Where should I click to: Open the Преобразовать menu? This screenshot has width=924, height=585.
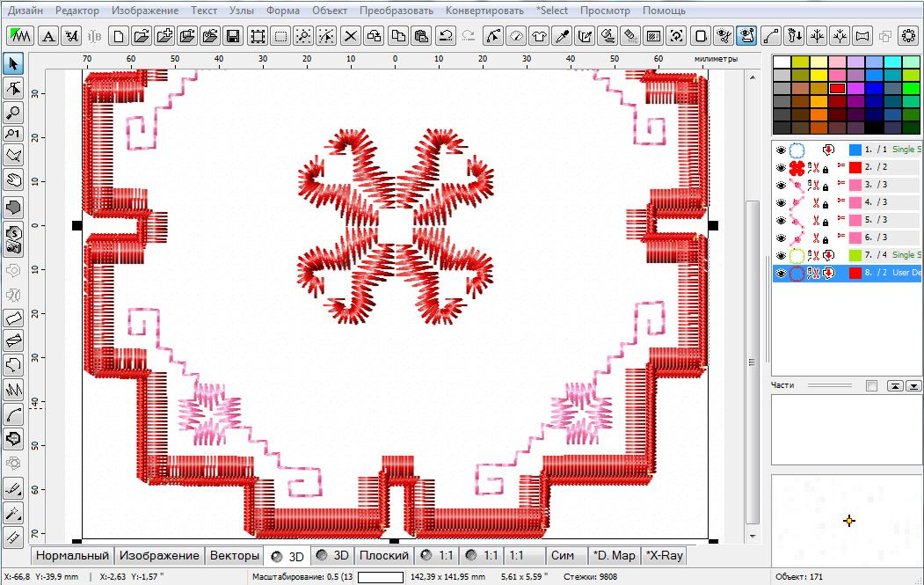pos(396,11)
